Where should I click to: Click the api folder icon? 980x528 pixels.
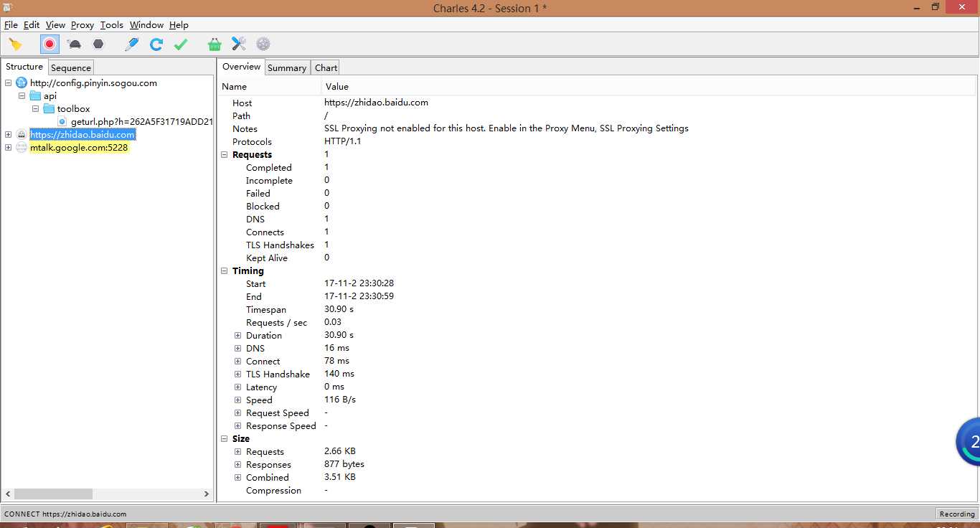pos(35,95)
